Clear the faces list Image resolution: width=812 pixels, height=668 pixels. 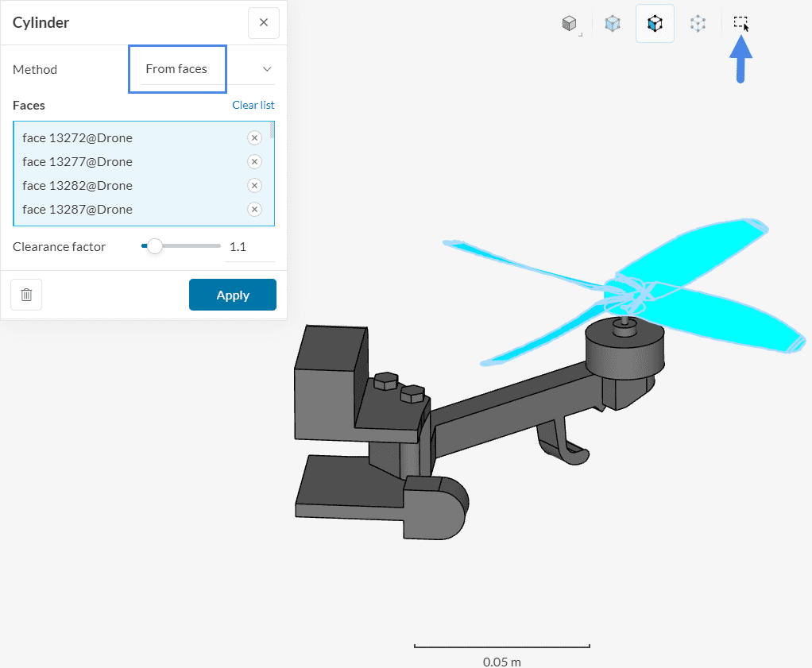pyautogui.click(x=253, y=105)
